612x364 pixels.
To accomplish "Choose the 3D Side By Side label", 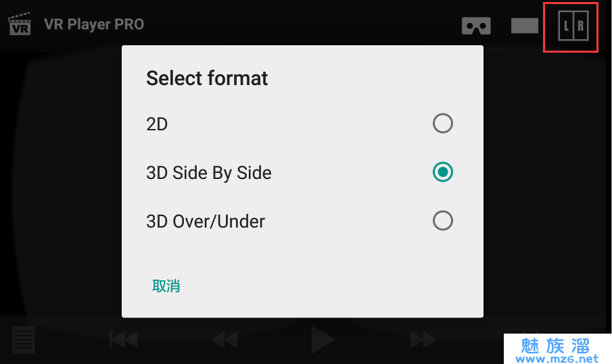I will pos(209,173).
